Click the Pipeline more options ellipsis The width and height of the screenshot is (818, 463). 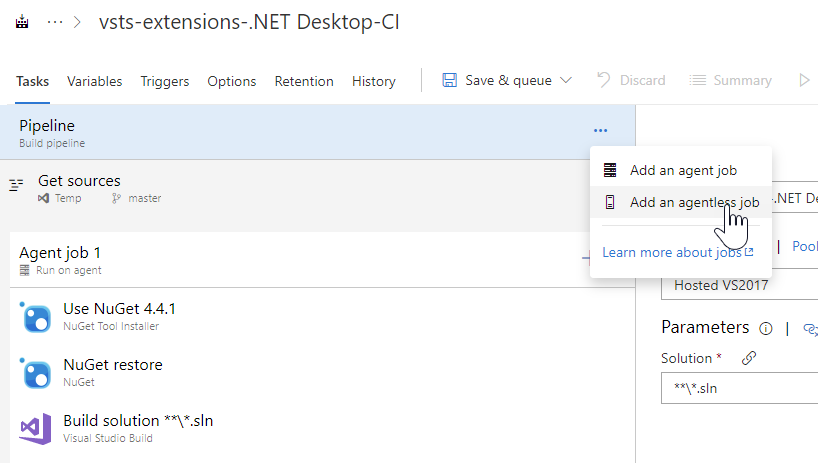[x=600, y=130]
